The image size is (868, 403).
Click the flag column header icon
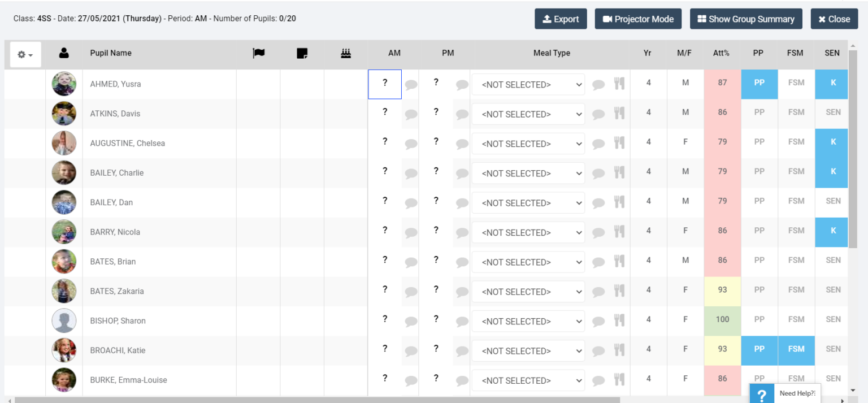point(258,53)
